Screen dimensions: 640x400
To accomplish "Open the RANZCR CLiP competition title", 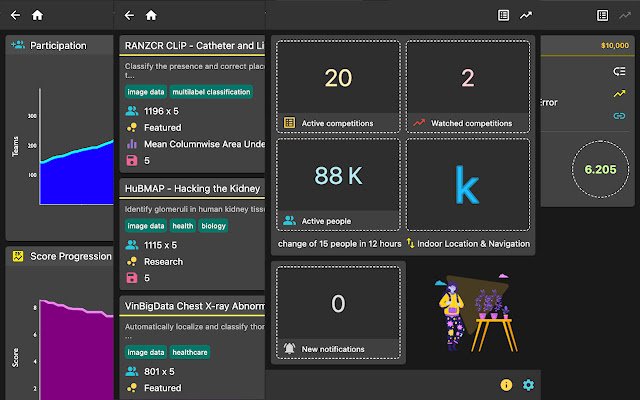I will pyautogui.click(x=194, y=46).
